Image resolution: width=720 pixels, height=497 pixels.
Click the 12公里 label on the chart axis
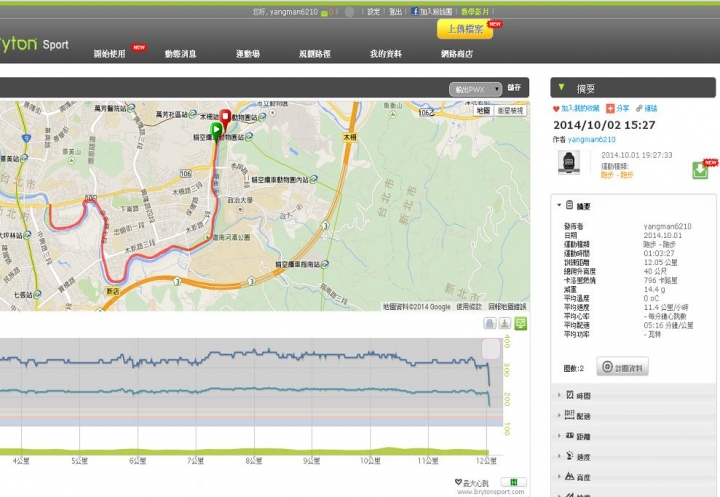point(486,460)
